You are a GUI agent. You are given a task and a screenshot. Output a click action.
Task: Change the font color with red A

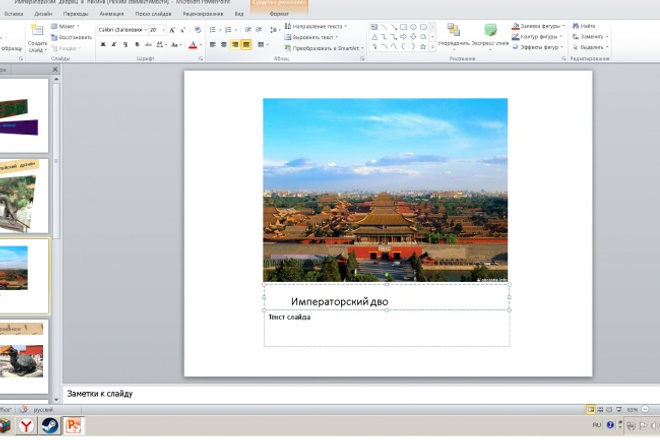[x=193, y=45]
